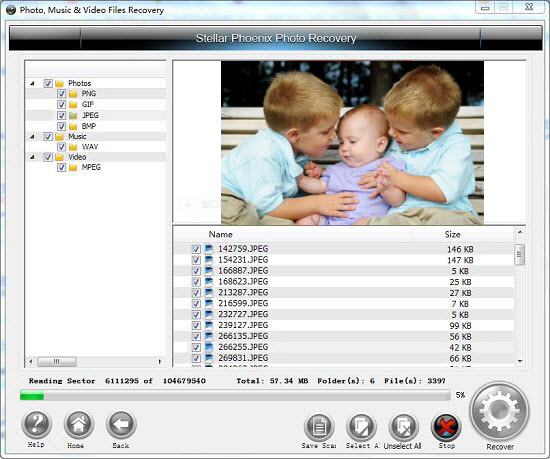
Task: Uncheck the Music category checkbox
Action: click(x=48, y=136)
